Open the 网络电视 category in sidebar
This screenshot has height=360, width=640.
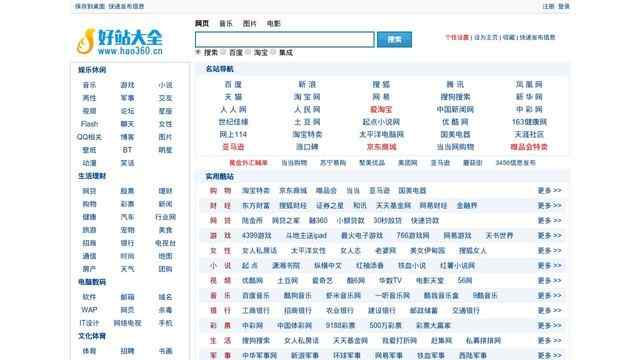coord(127,323)
